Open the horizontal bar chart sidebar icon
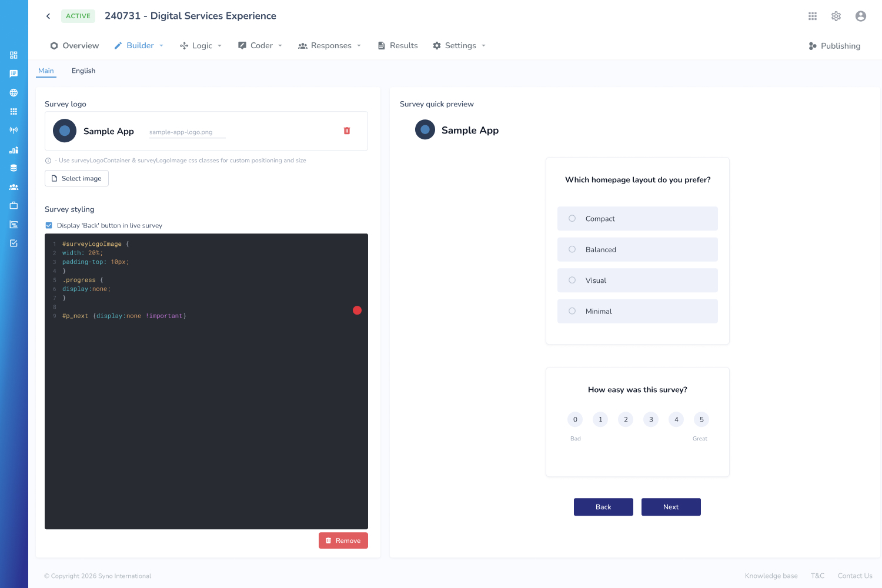Screen dimensions: 882x588 pyautogui.click(x=14, y=225)
